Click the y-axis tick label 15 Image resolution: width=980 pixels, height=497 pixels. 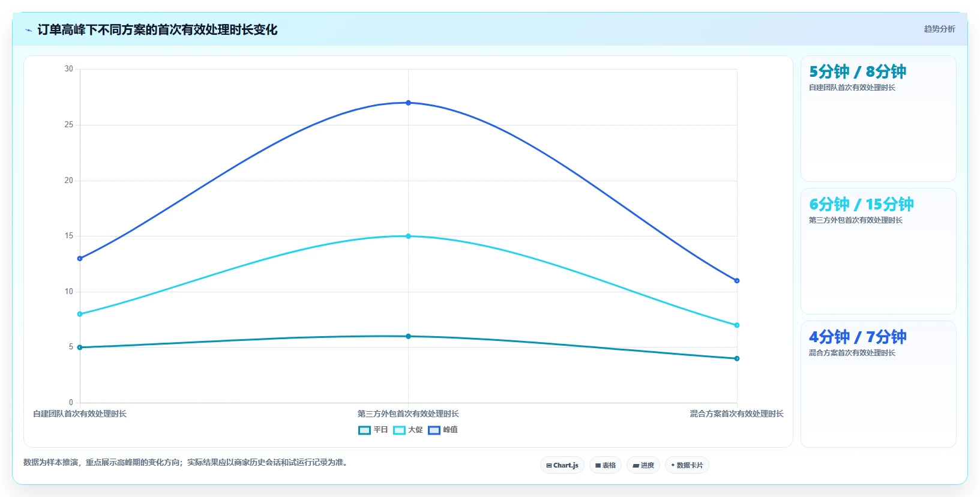click(68, 236)
